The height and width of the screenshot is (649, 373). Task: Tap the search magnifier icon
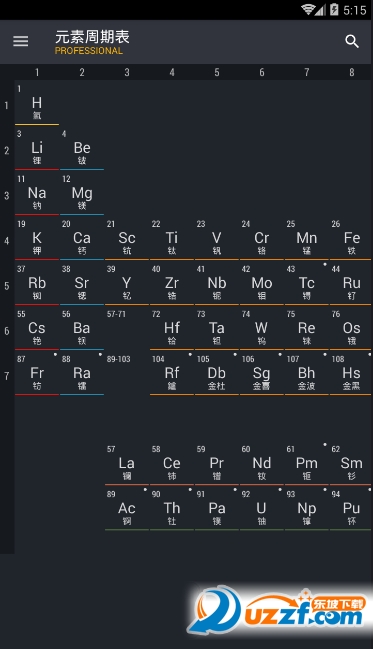point(351,41)
